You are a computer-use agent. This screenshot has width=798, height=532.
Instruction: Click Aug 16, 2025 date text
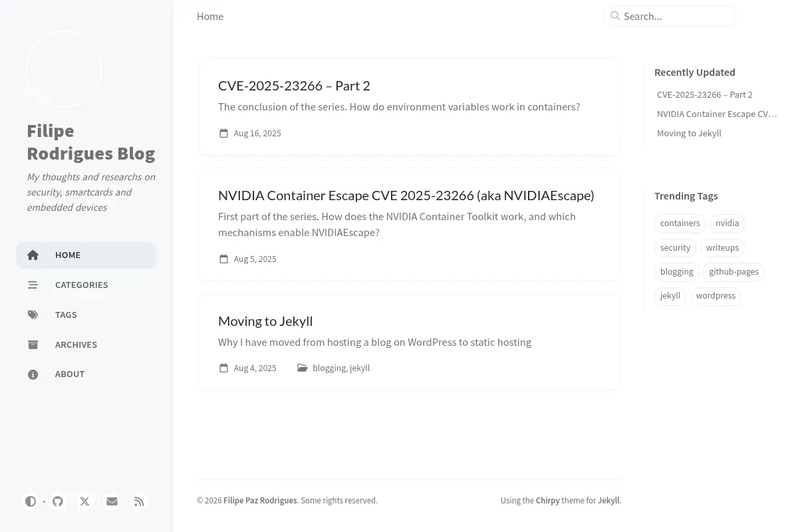[257, 133]
